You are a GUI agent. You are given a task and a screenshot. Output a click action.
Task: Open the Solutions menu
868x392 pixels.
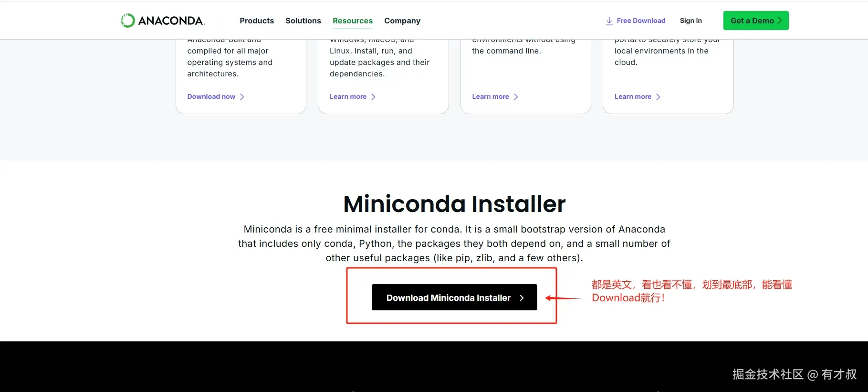tap(303, 21)
